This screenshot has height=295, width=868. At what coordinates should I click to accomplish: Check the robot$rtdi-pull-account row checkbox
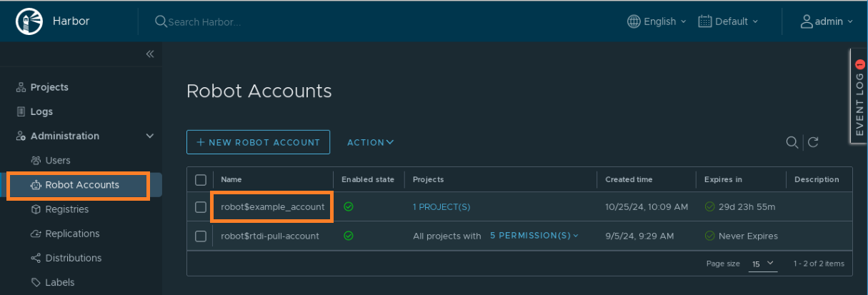(201, 236)
